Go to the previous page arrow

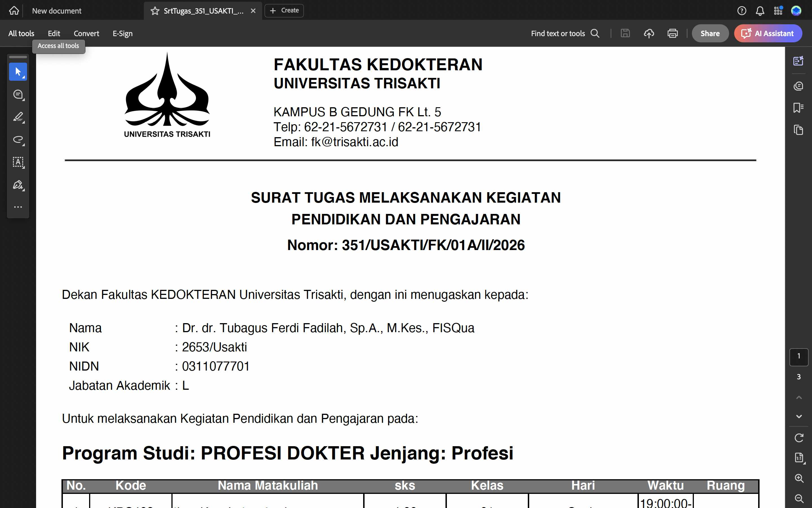pos(799,397)
